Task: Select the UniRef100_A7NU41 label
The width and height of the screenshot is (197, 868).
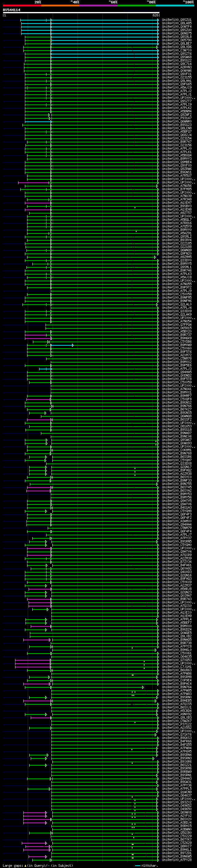Action: coord(176,389)
